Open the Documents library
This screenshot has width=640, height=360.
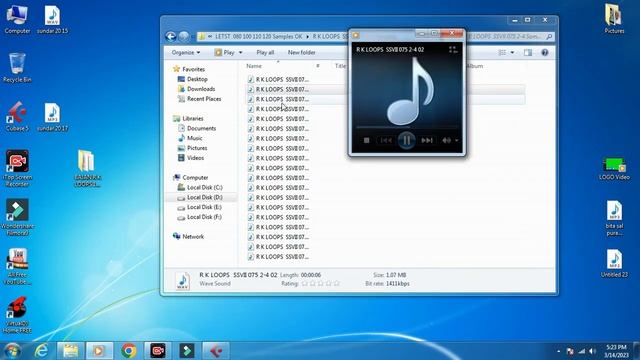(201, 128)
